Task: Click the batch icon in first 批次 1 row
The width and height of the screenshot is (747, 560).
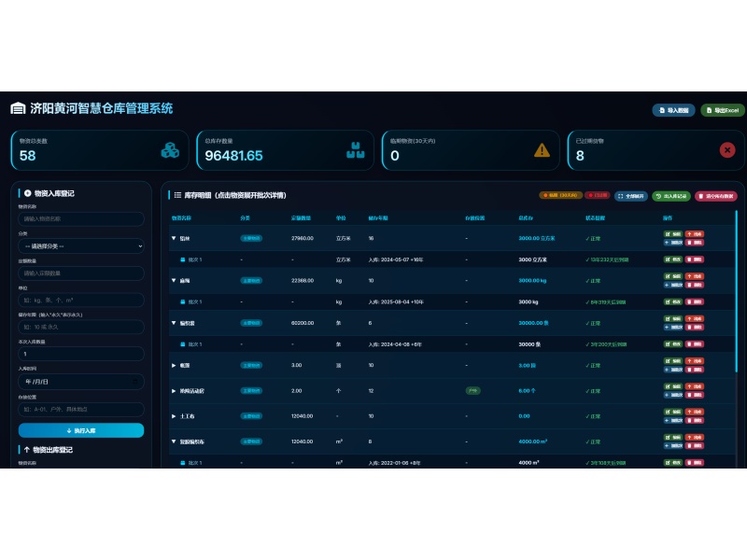Action: click(182, 259)
